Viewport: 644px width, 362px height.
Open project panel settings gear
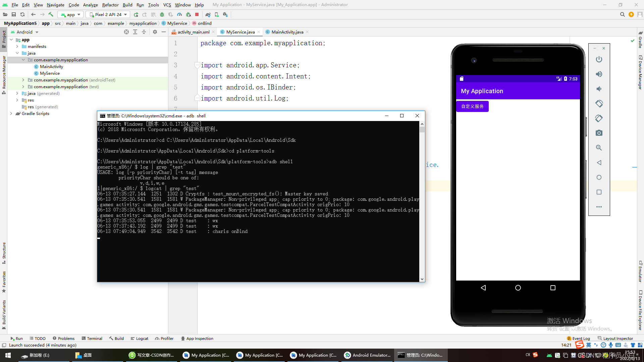155,32
